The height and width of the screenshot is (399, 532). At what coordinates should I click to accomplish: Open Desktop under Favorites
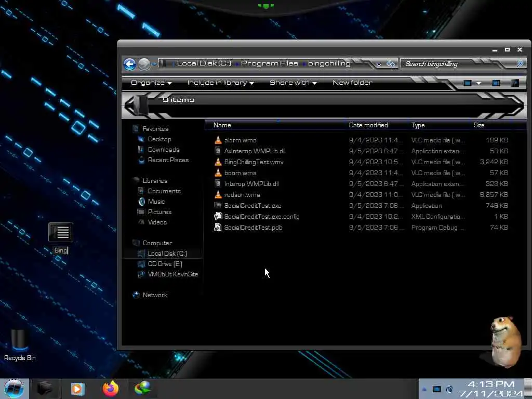tap(159, 139)
